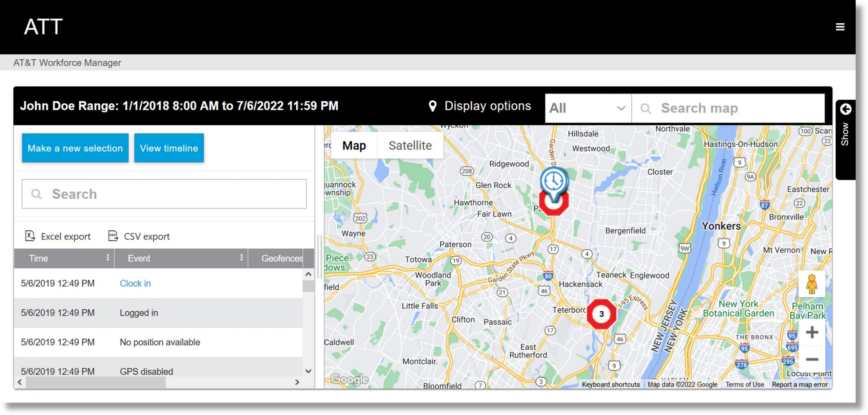Open the All filter dropdown
Screen dimensions: 868x415
[x=588, y=108]
